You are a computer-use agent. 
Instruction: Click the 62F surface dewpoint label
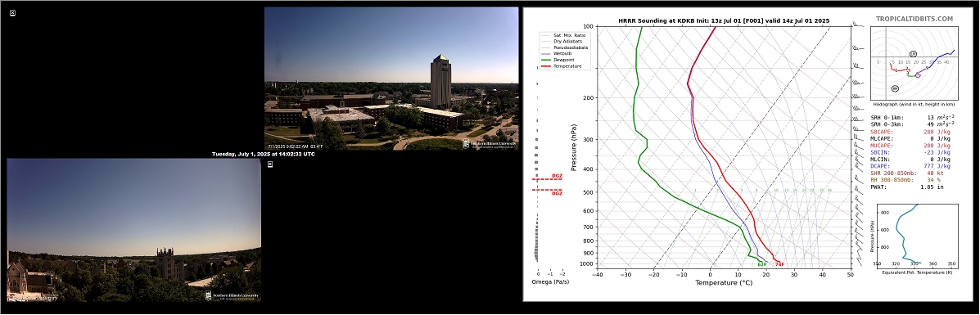762,264
